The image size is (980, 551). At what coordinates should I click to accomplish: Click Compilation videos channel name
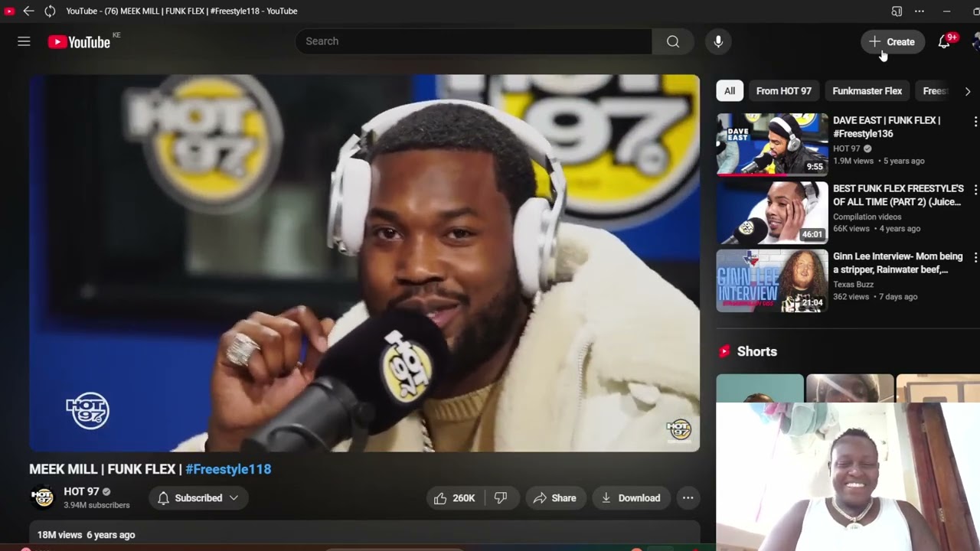point(867,217)
